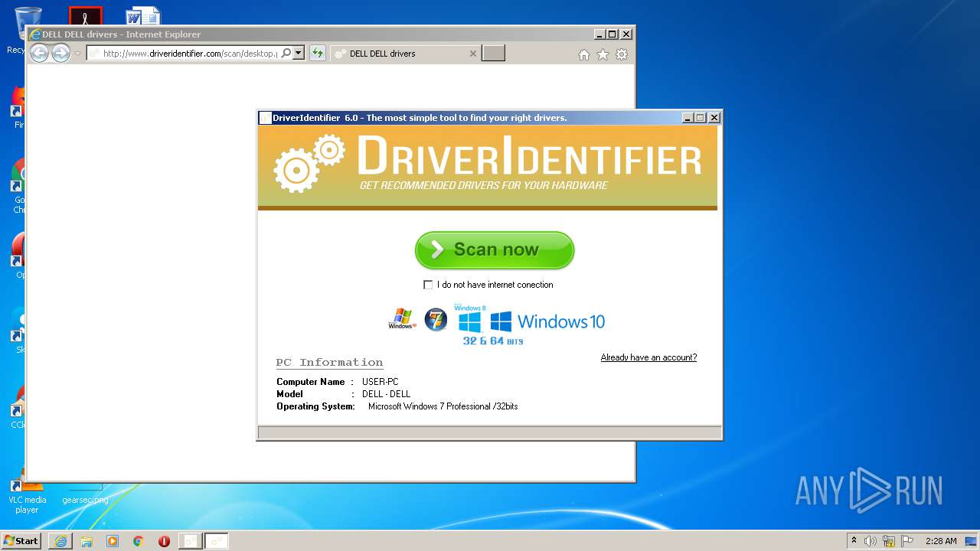Click the IE refresh/compatibility button
Image resolution: width=980 pixels, height=551 pixels.
click(x=317, y=54)
